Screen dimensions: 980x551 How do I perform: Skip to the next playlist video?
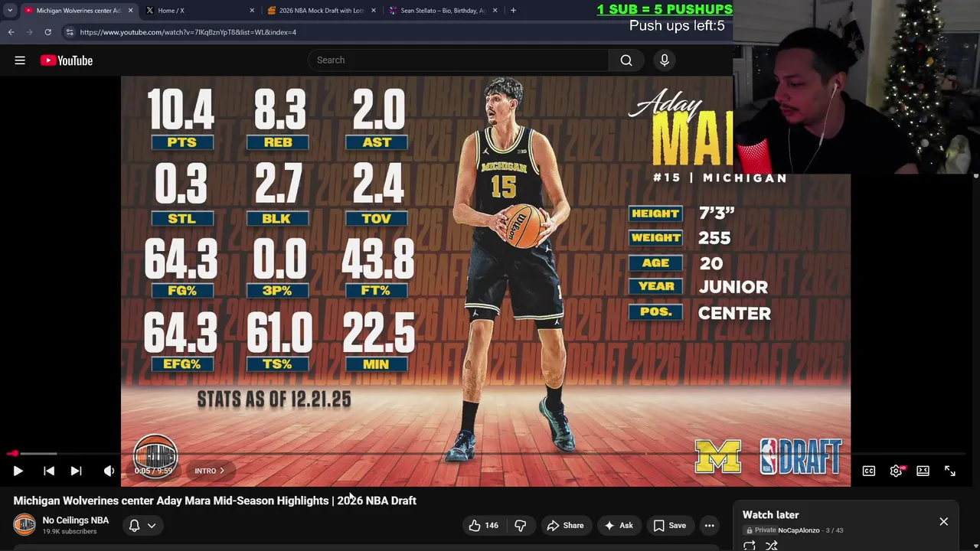click(76, 471)
